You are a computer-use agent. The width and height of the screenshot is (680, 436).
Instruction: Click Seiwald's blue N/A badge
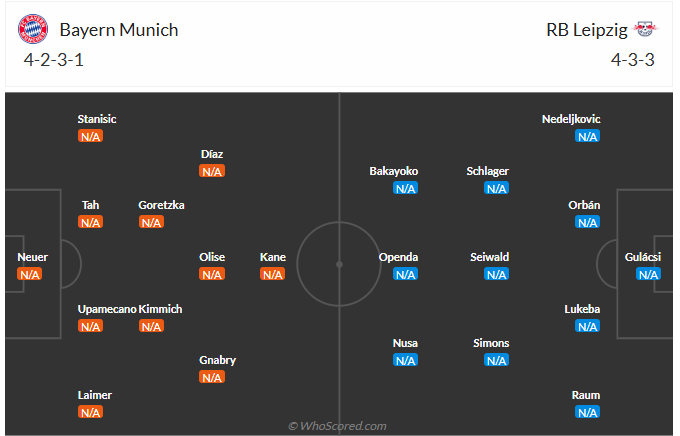coord(496,274)
